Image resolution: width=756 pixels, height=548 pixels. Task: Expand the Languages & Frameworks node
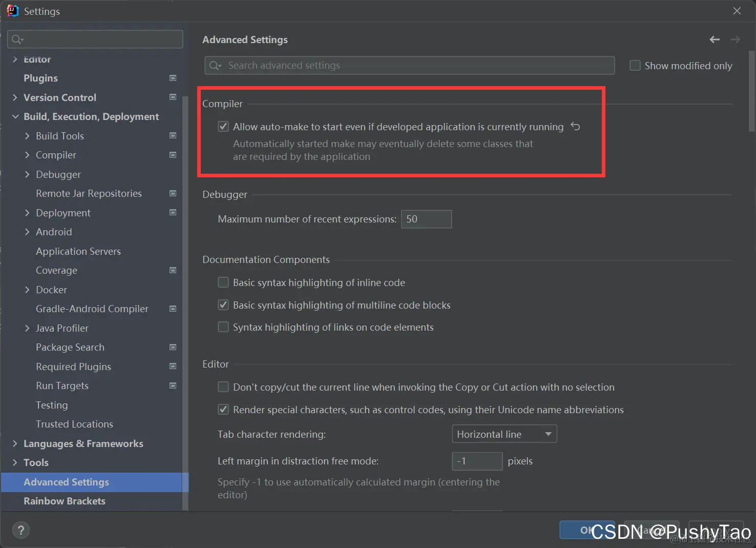pyautogui.click(x=15, y=443)
